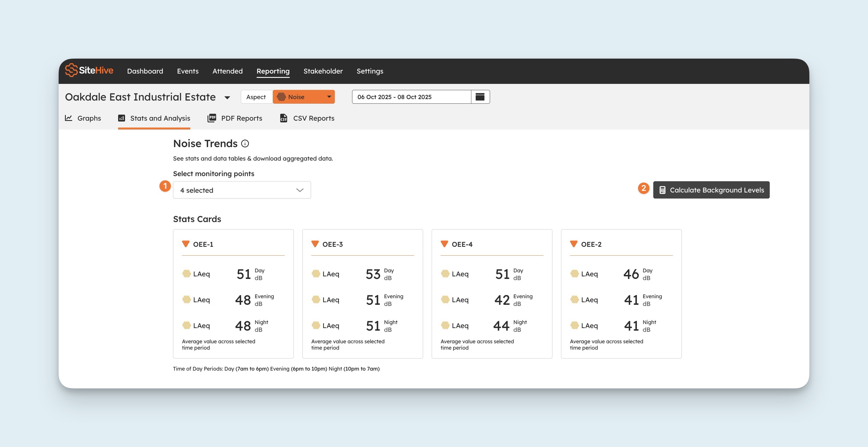Open the Noise aspect dropdown
868x447 pixels.
point(303,97)
